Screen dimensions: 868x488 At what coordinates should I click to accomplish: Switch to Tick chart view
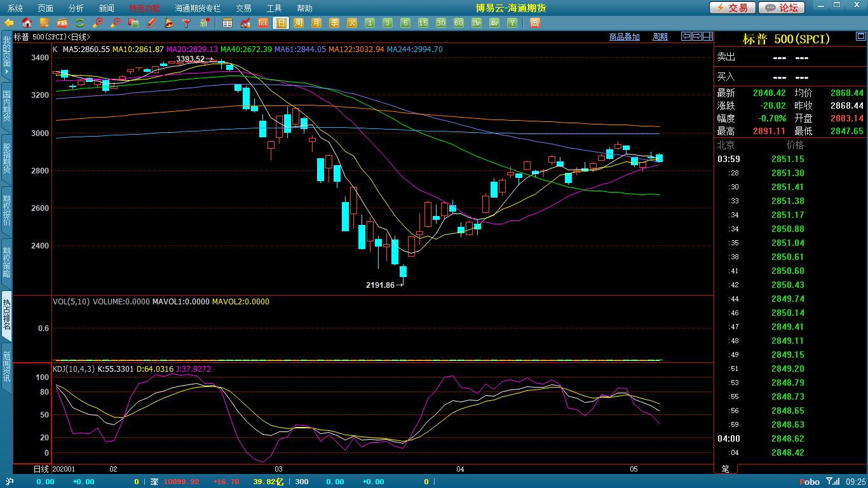point(263,23)
